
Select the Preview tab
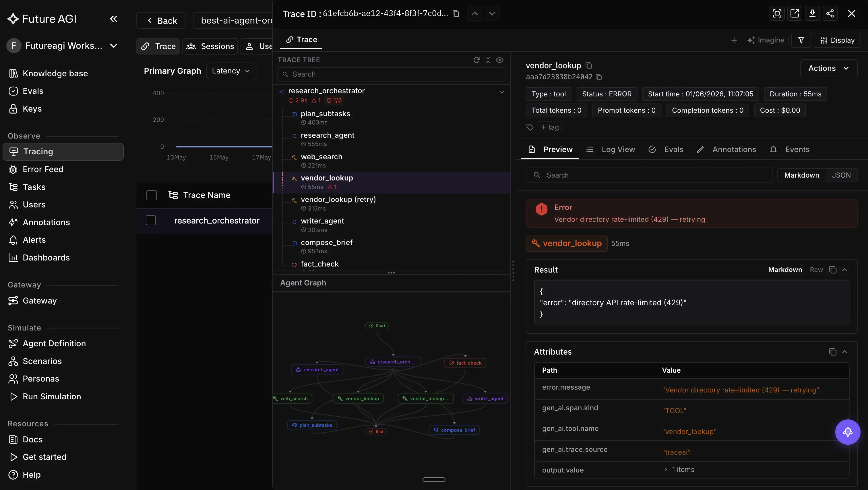click(x=550, y=149)
